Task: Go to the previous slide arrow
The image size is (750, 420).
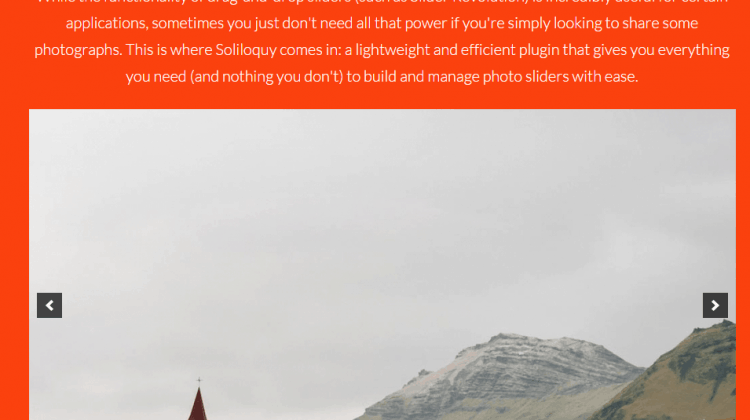Action: click(x=49, y=305)
